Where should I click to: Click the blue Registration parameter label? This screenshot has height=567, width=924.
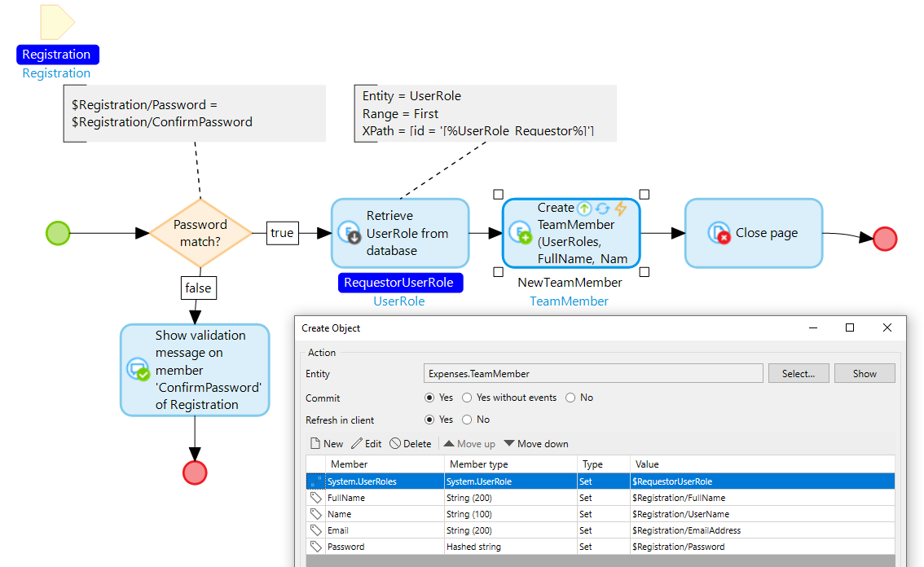pyautogui.click(x=57, y=55)
